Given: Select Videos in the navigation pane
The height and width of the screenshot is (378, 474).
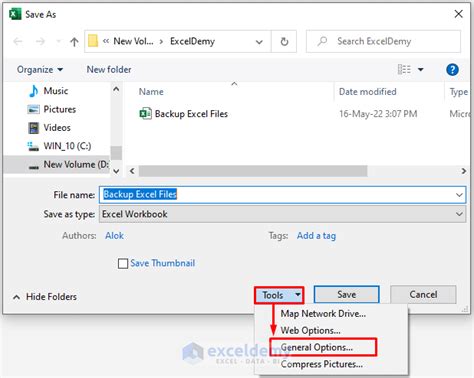Looking at the screenshot, I should pos(57,127).
